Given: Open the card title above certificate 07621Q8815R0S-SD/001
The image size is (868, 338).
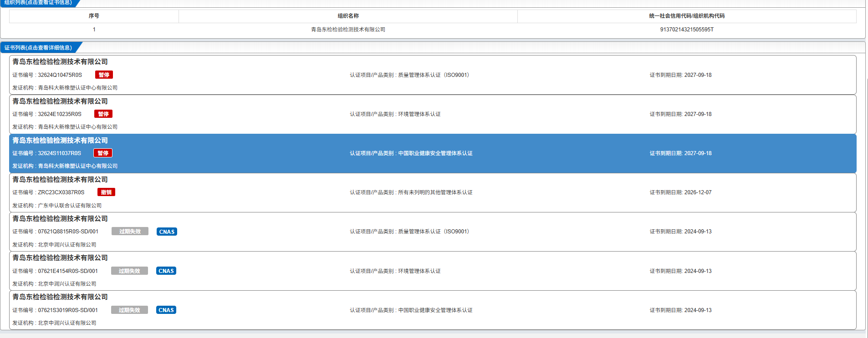Looking at the screenshot, I should coord(60,218).
